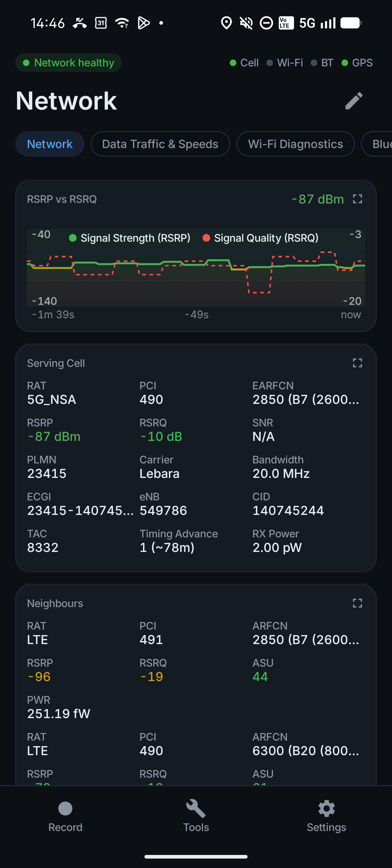This screenshot has width=392, height=868.
Task: Toggle Signal Strength (RSRP) legend series
Action: (x=130, y=238)
